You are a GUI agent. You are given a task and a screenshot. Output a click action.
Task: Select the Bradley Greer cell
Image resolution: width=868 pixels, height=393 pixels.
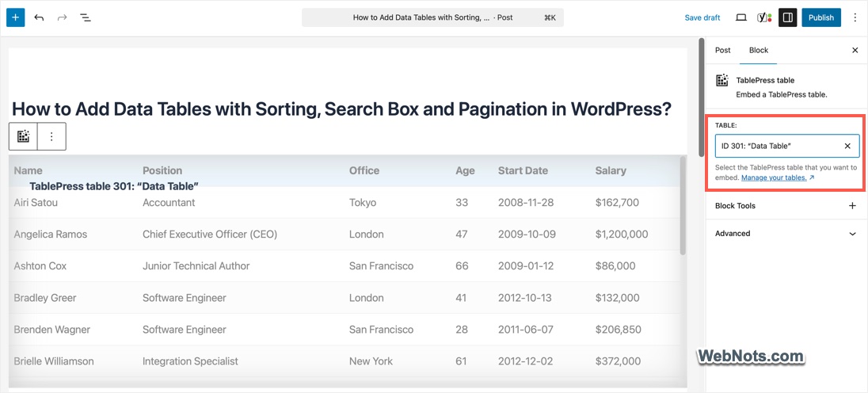(45, 298)
